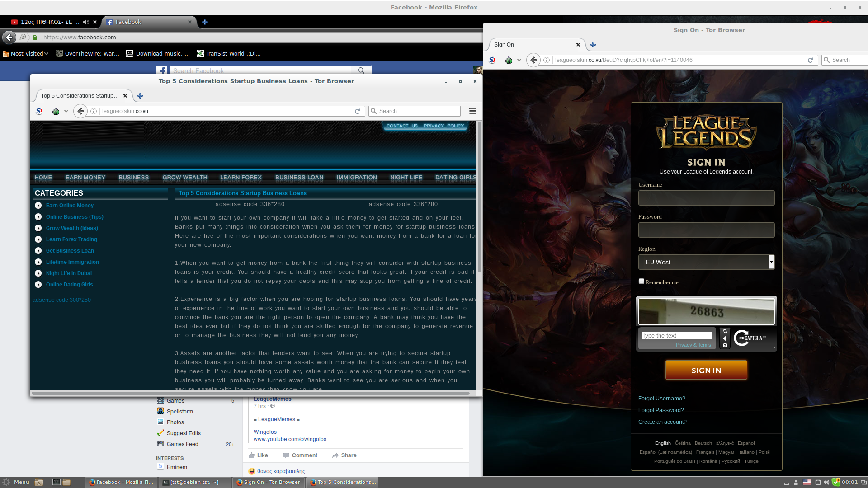
Task: Click the US flag keyboard layout icon
Action: [x=807, y=482]
